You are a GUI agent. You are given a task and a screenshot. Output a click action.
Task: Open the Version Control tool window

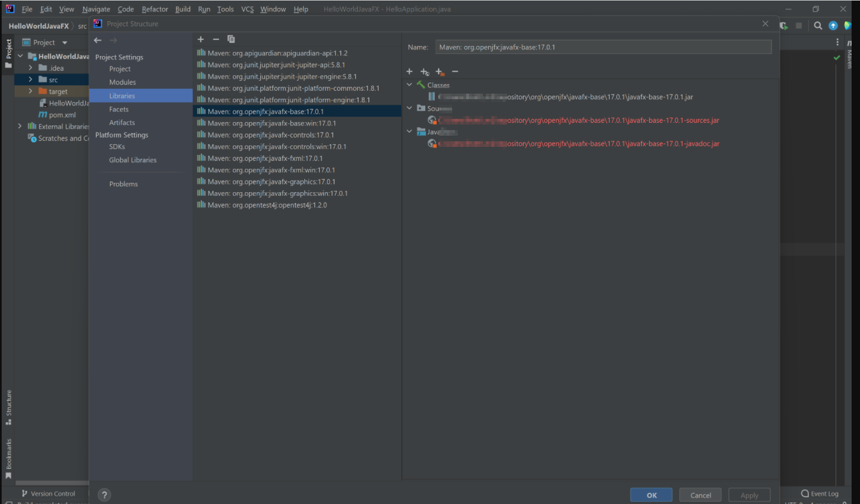point(48,494)
